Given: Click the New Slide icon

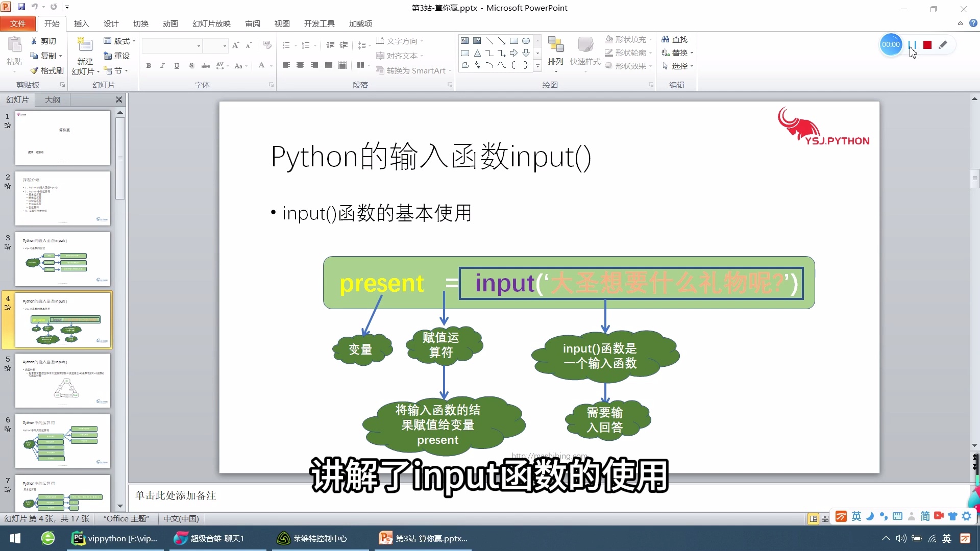Looking at the screenshot, I should pyautogui.click(x=85, y=45).
